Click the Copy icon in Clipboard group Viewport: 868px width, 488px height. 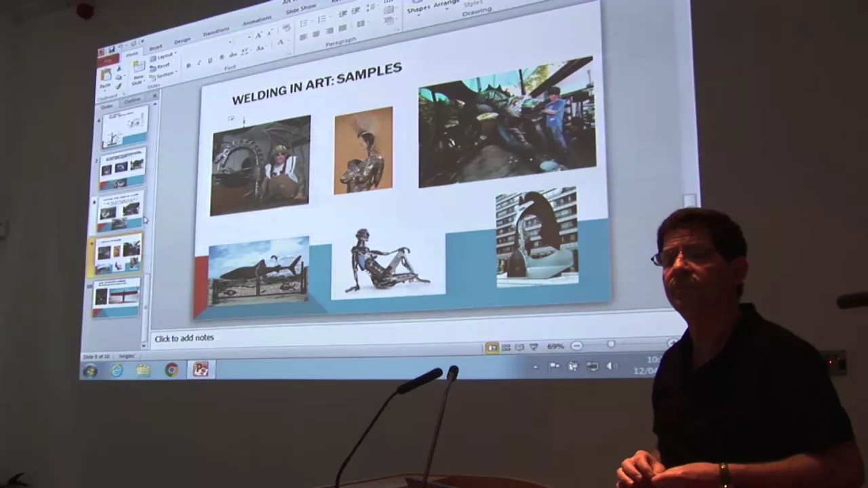click(x=118, y=77)
